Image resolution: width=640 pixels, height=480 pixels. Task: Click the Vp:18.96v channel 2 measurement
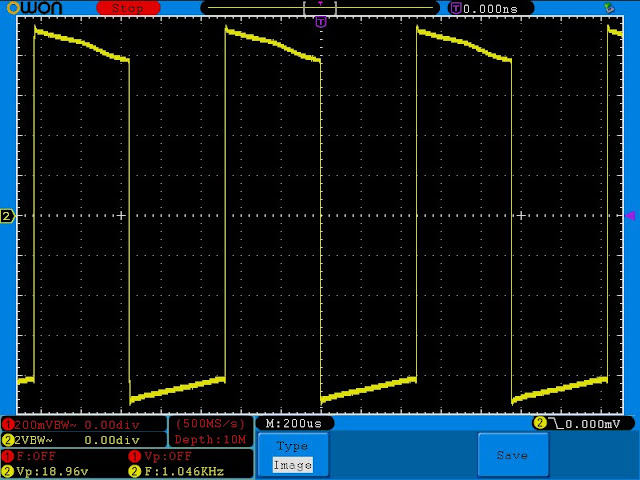tap(52, 471)
